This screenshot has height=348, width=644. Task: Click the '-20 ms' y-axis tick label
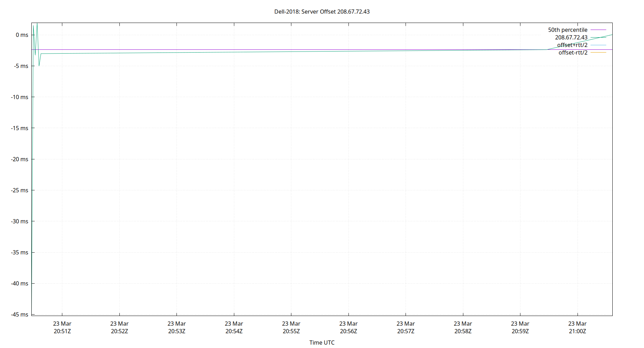pyautogui.click(x=19, y=159)
